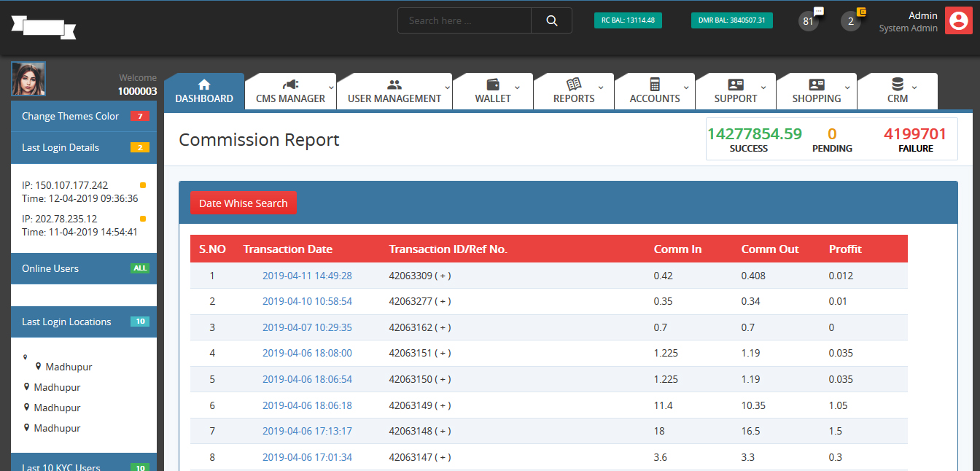Expand transaction 42063277 with its plus sign
The height and width of the screenshot is (471, 980).
443,302
